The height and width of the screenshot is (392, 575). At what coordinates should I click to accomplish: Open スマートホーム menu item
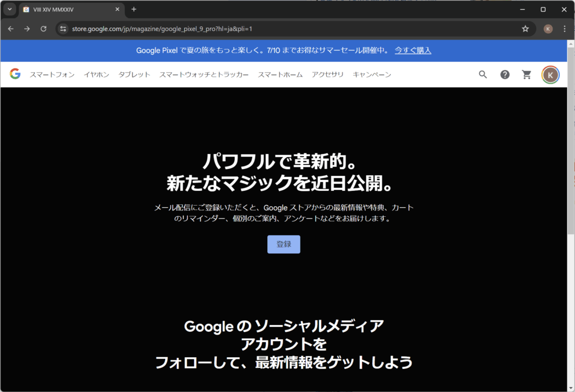(x=280, y=75)
